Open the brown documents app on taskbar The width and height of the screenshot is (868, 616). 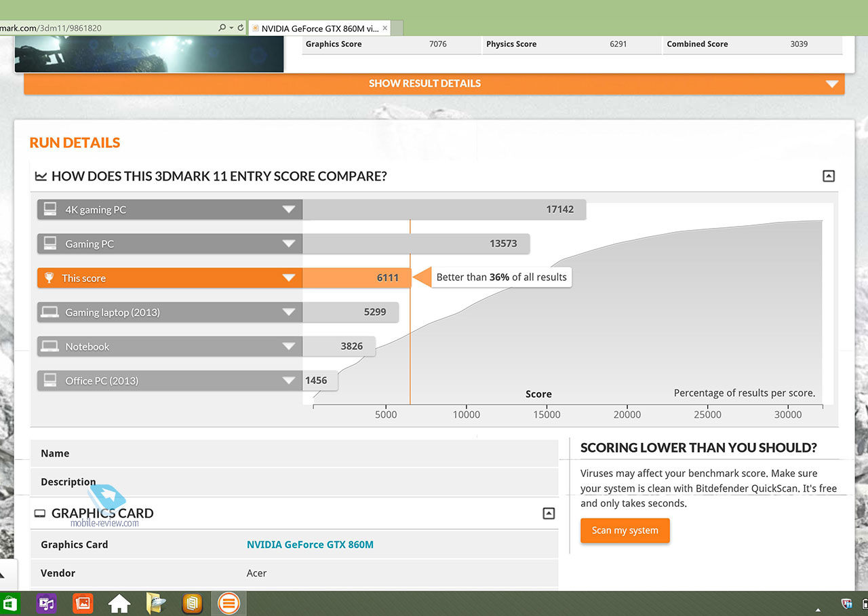click(x=193, y=602)
